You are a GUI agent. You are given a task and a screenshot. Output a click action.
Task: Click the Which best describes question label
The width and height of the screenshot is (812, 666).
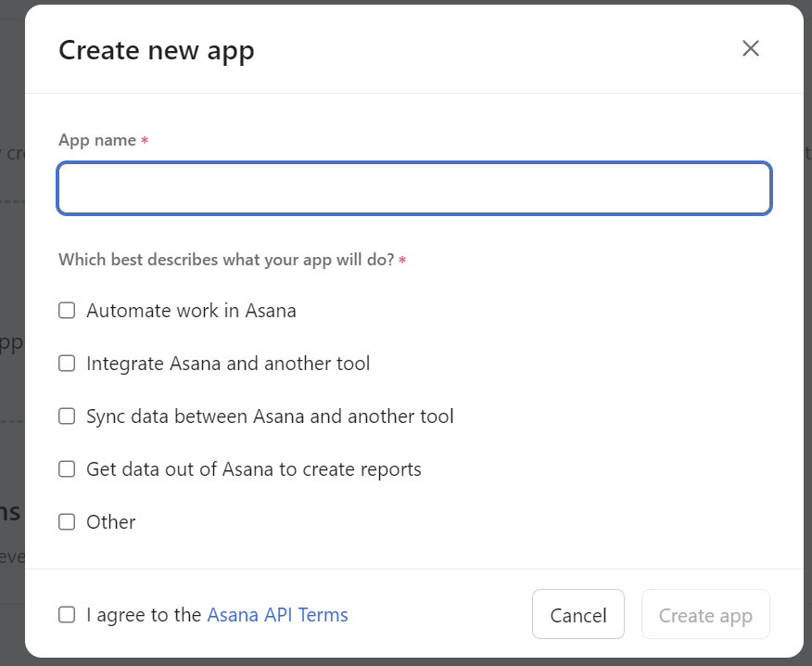(226, 260)
